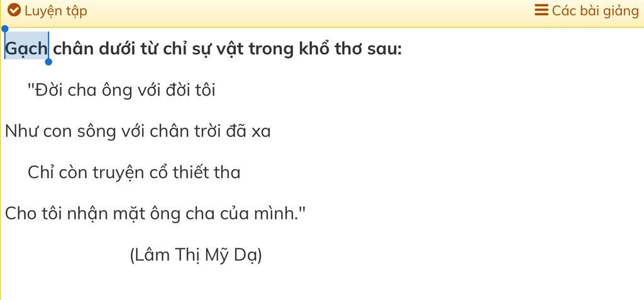The width and height of the screenshot is (644, 300).
Task: Click the word "tôi" ending first line
Action: pos(204,90)
